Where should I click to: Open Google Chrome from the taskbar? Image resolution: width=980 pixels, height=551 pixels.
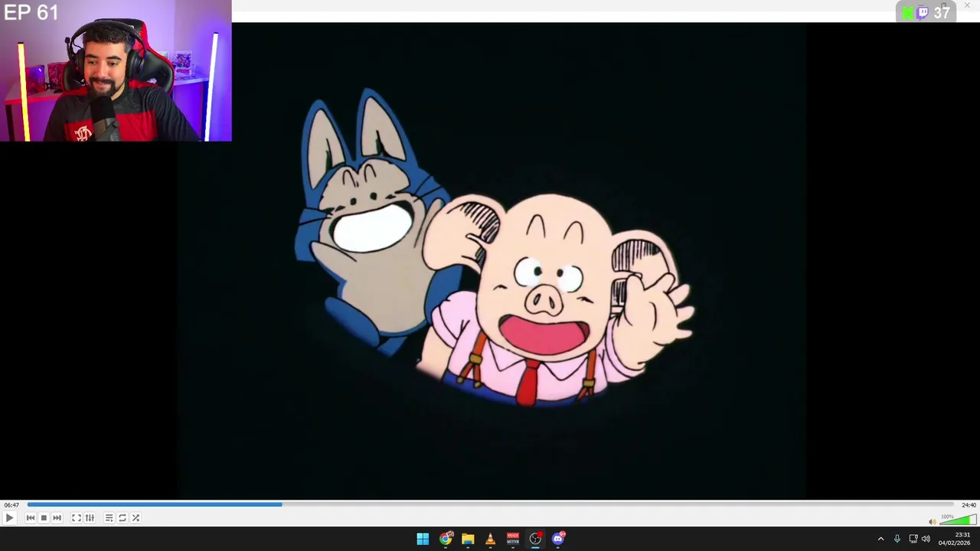(x=446, y=539)
